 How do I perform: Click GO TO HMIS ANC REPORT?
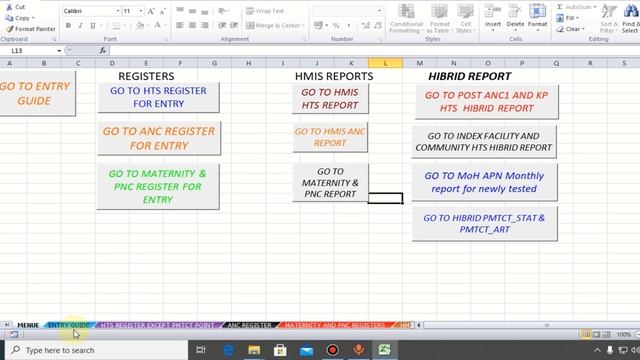330,137
